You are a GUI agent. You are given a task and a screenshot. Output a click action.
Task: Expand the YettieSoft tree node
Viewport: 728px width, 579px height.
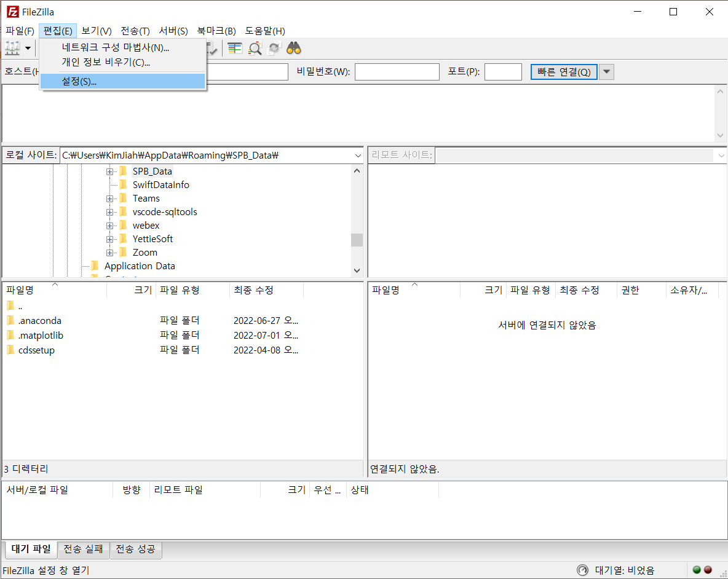pos(109,239)
